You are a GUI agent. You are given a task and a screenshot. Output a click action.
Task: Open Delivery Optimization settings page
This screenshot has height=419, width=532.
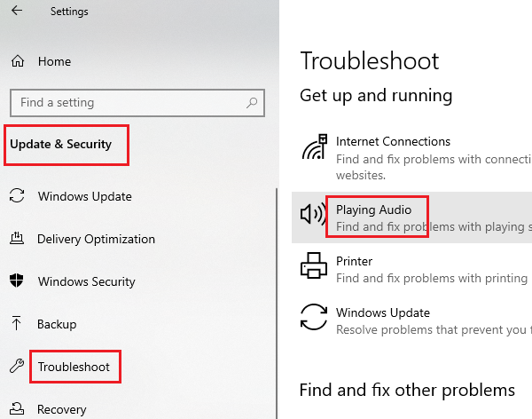[96, 239]
